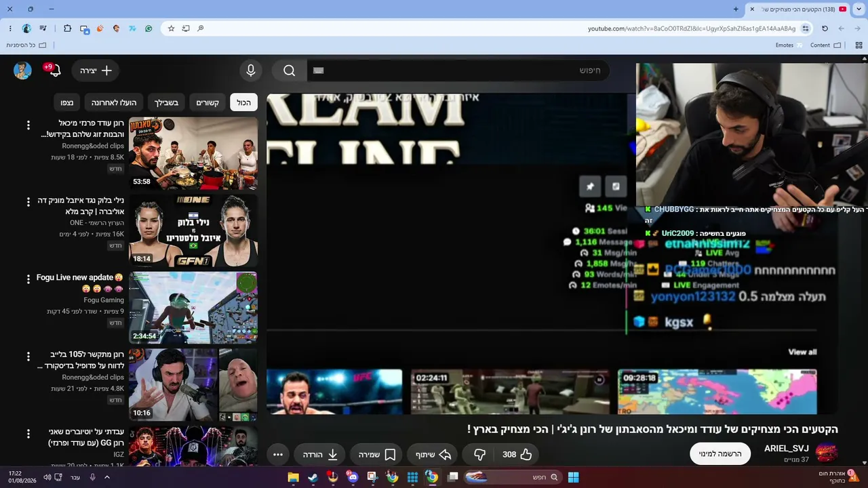Select the קשורים filter chip
Screen dimensions: 868x488
click(208, 102)
